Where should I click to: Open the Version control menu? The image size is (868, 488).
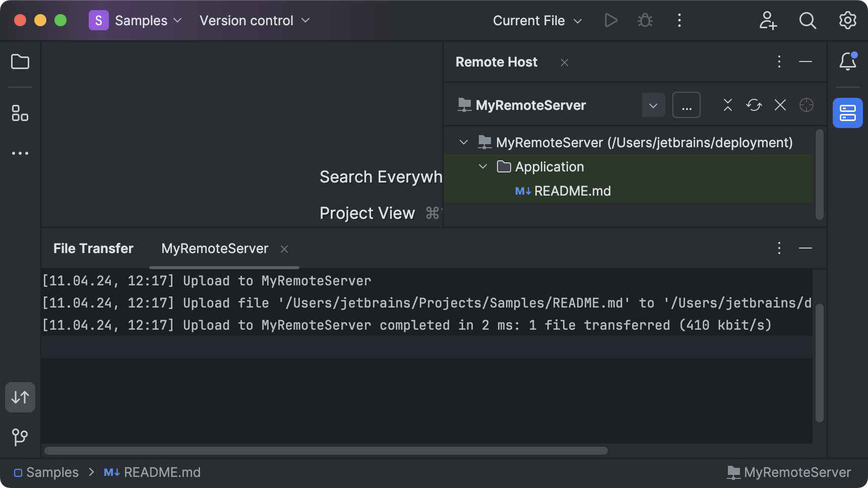(x=246, y=21)
